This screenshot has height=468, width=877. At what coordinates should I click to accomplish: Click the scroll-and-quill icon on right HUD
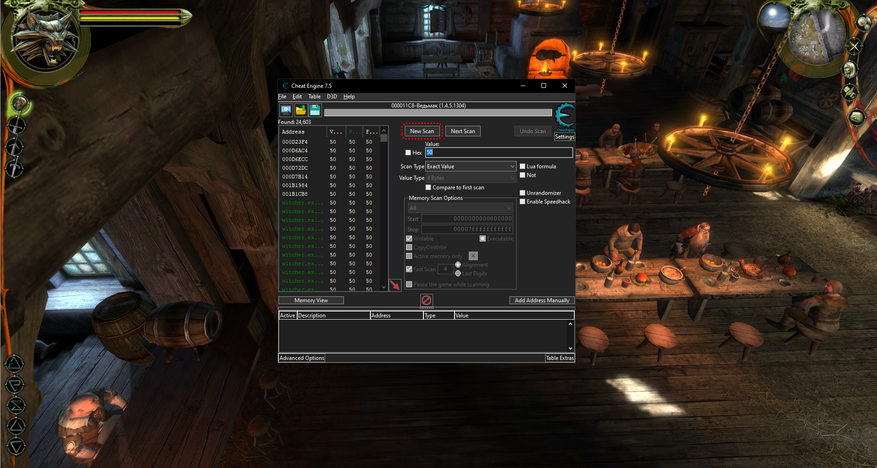pos(850,93)
